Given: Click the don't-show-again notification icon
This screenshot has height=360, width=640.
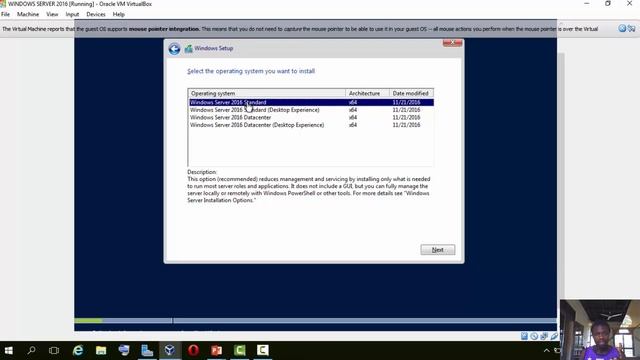Looking at the screenshot, I should tap(631, 28).
